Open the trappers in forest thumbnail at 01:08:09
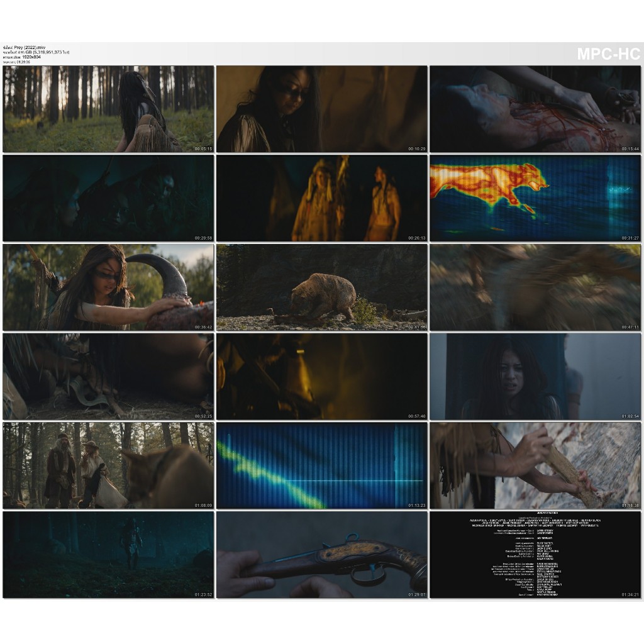Image resolution: width=644 pixels, height=644 pixels. coord(108,465)
